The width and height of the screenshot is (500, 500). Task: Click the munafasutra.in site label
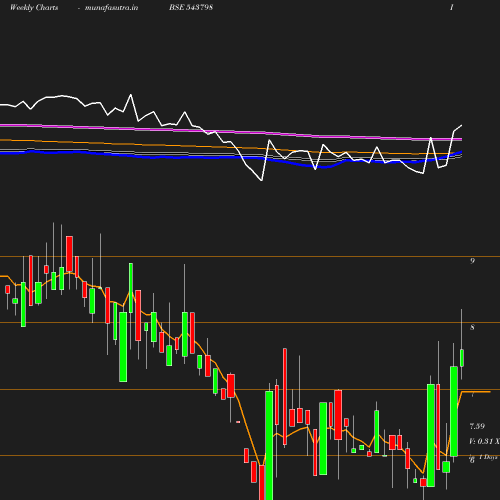(x=111, y=8)
